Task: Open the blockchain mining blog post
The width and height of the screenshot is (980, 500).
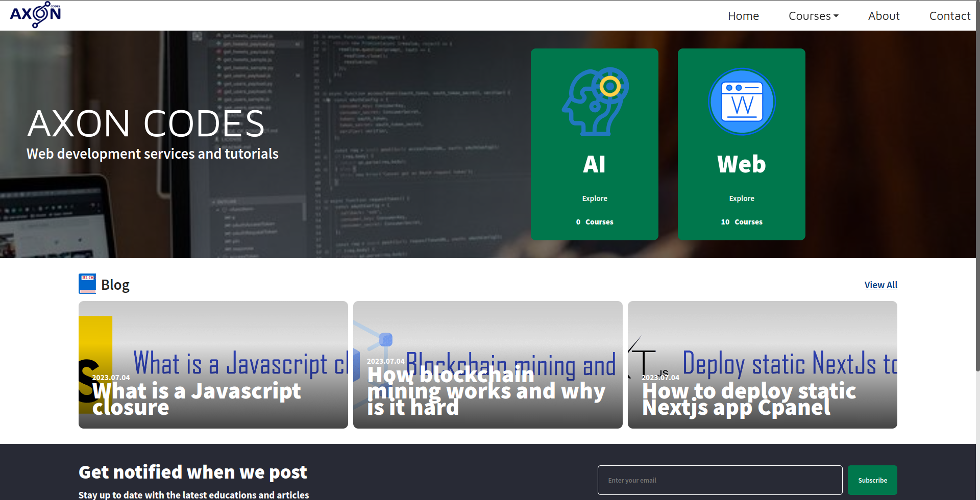Action: 487,364
